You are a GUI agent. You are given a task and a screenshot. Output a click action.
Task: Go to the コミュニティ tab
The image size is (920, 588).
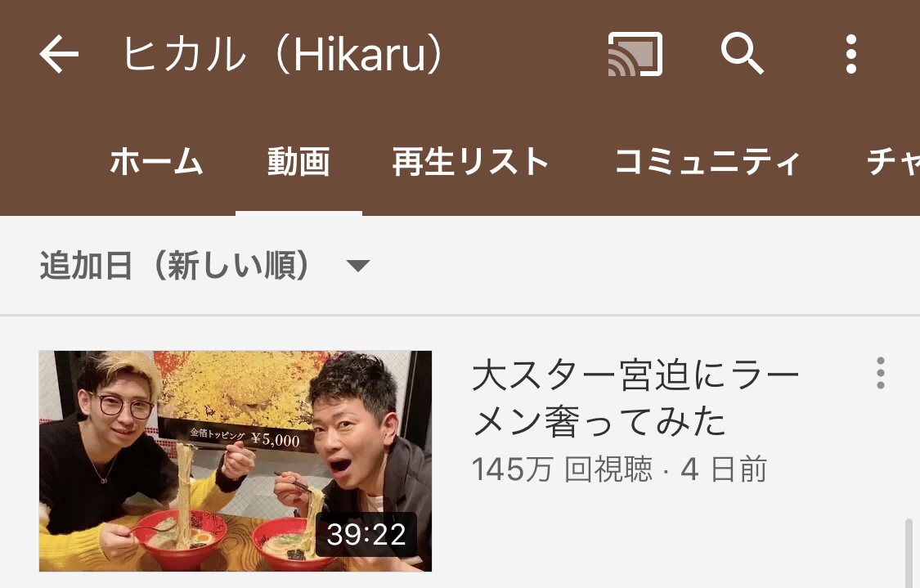click(x=707, y=161)
